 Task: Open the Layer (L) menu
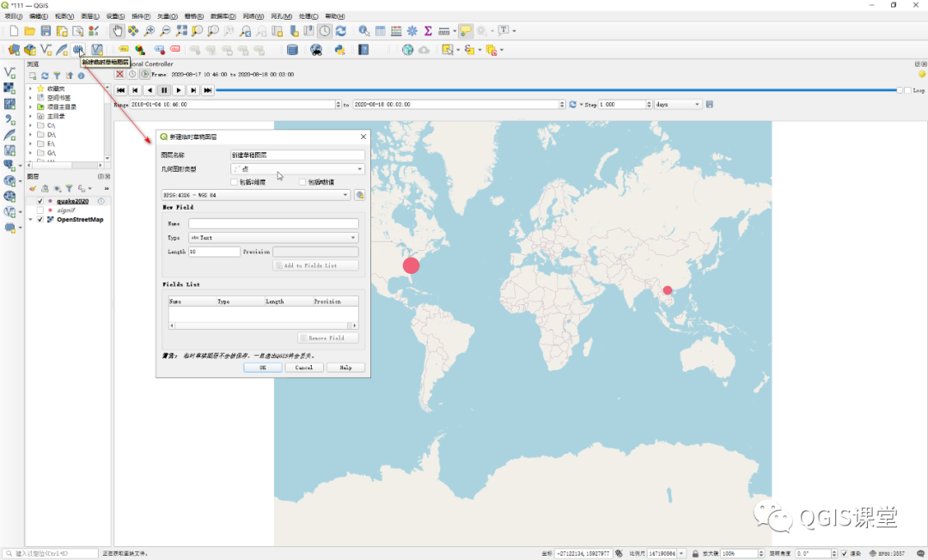90,16
